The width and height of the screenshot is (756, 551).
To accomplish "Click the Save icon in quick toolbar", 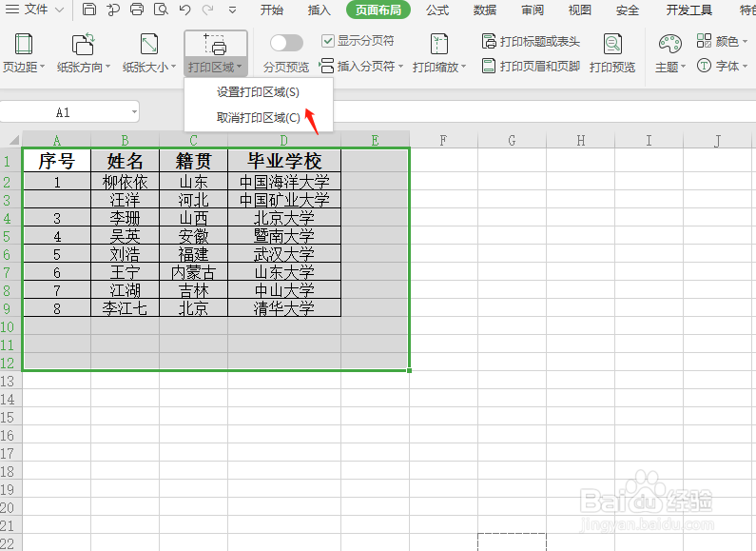I will pyautogui.click(x=88, y=10).
